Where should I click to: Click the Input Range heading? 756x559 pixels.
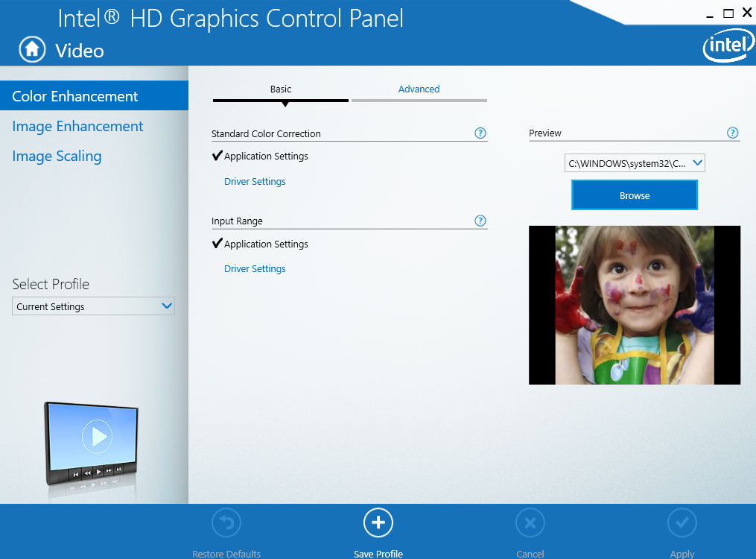click(237, 221)
